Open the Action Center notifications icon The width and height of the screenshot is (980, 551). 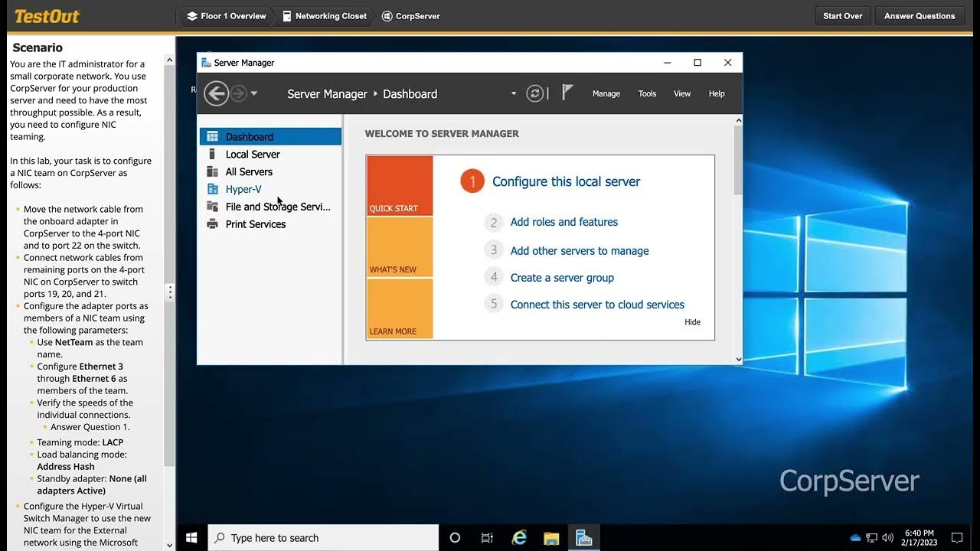tap(956, 538)
